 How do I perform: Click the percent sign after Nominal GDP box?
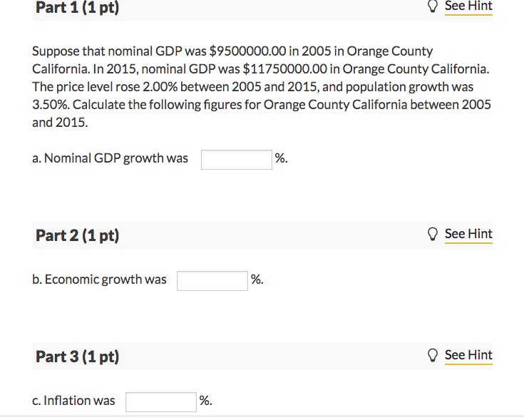281,158
